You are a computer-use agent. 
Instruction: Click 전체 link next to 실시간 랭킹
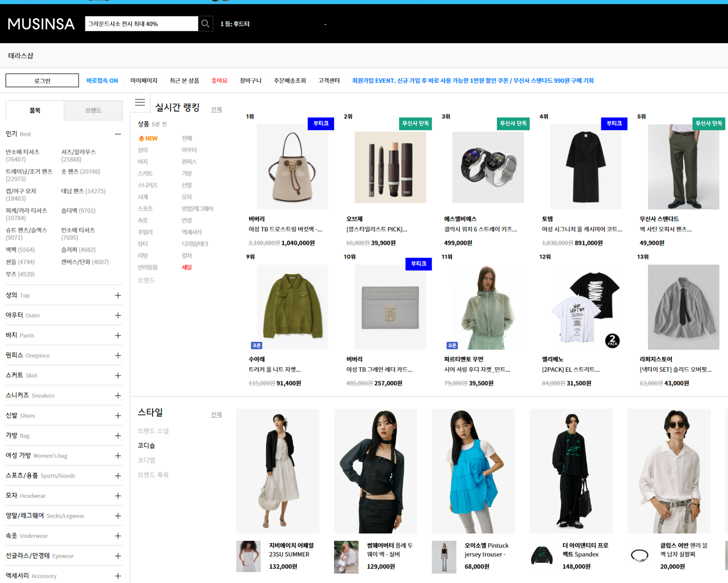[x=216, y=110]
